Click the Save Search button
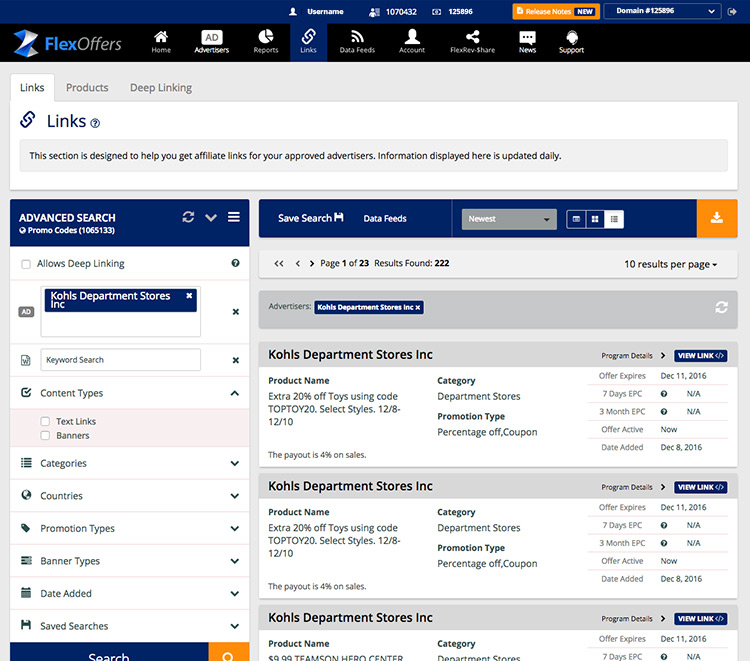 click(x=310, y=218)
